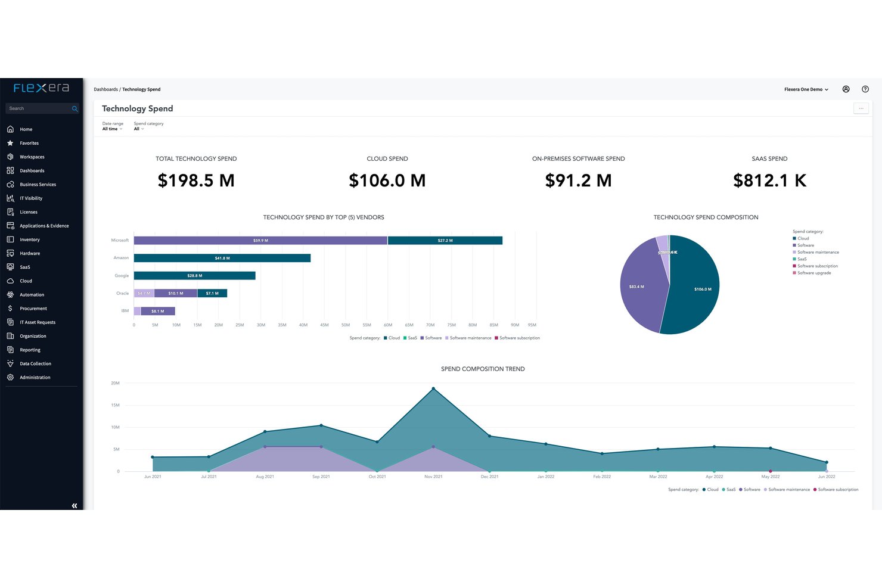Click the Technology Spend page title

(x=138, y=108)
